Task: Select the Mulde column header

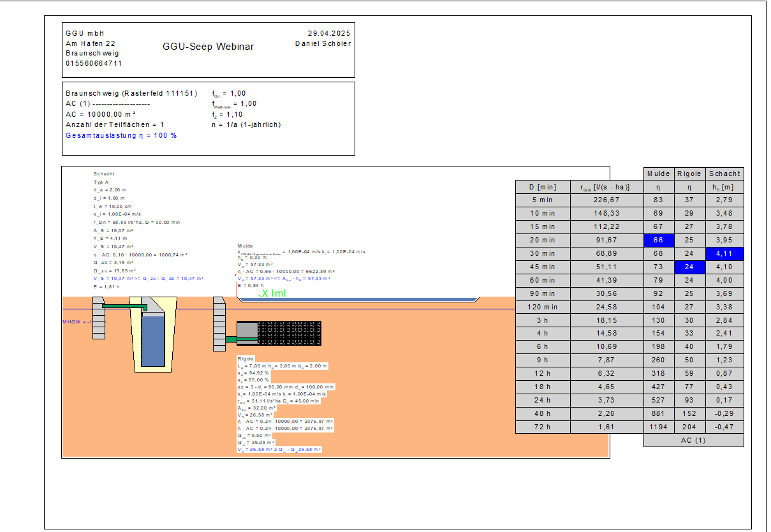Action: [x=659, y=174]
